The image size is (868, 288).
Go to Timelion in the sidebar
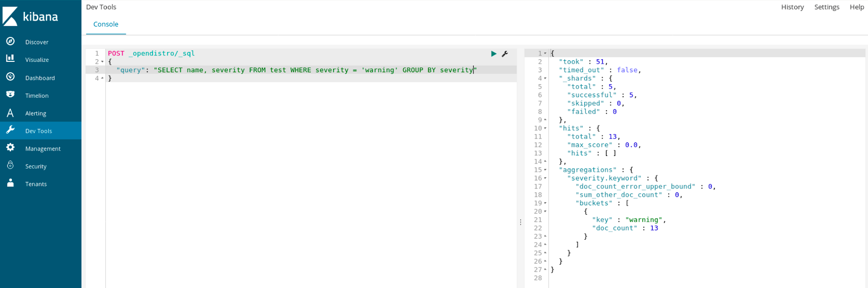tap(37, 96)
